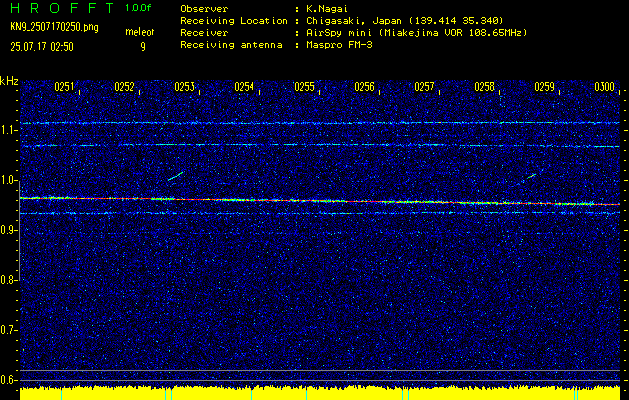Click the red carrier signal line
Screen dimensions: 629x400
coord(320,201)
